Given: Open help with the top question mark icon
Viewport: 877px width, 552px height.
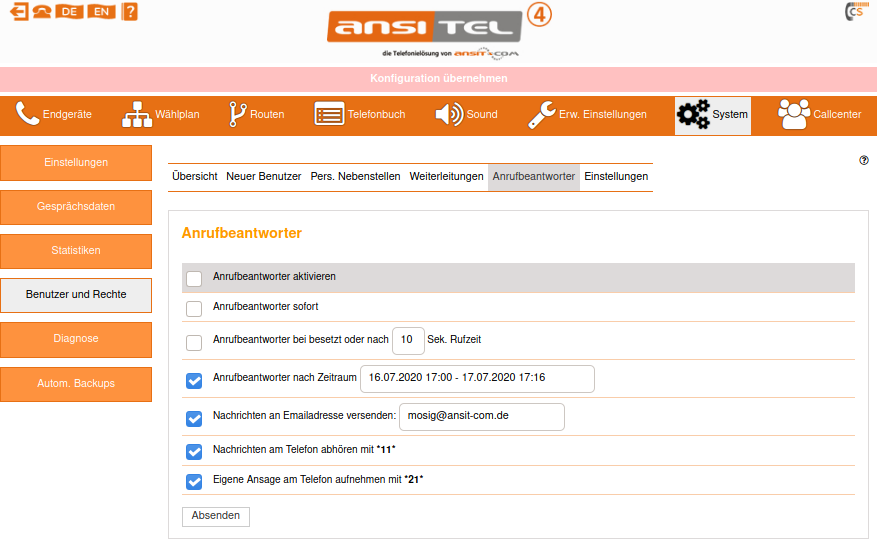Looking at the screenshot, I should tap(129, 12).
